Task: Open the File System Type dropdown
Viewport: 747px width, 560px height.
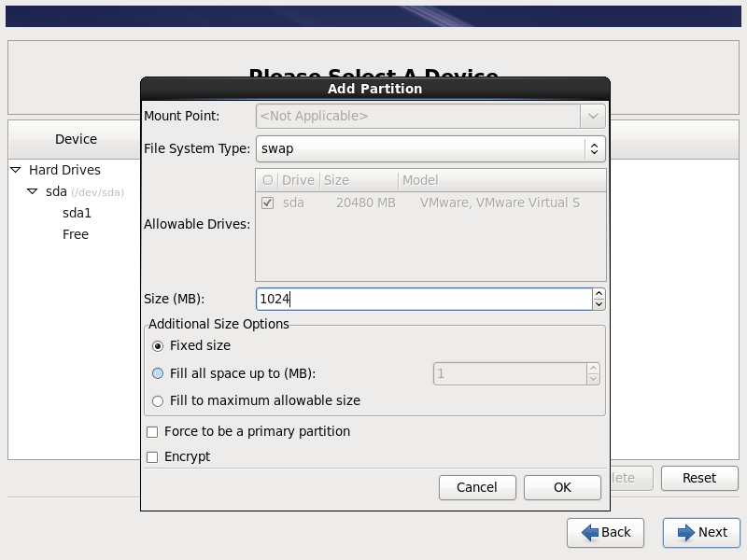Action: click(594, 148)
